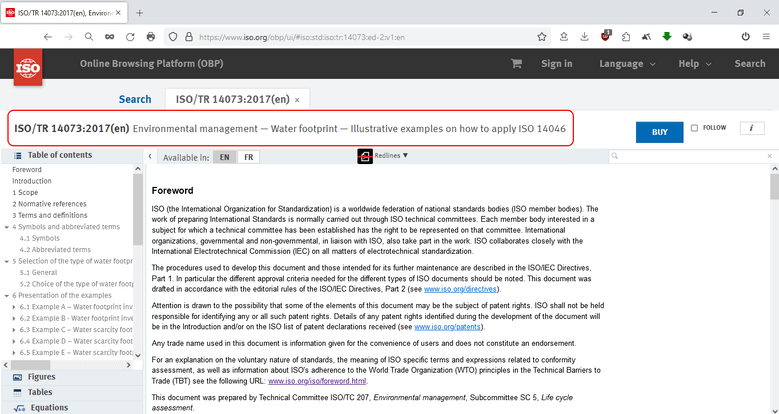Screen dimensions: 779x414
Task: Expand 6.4 Example D tree item
Action: 14,341
